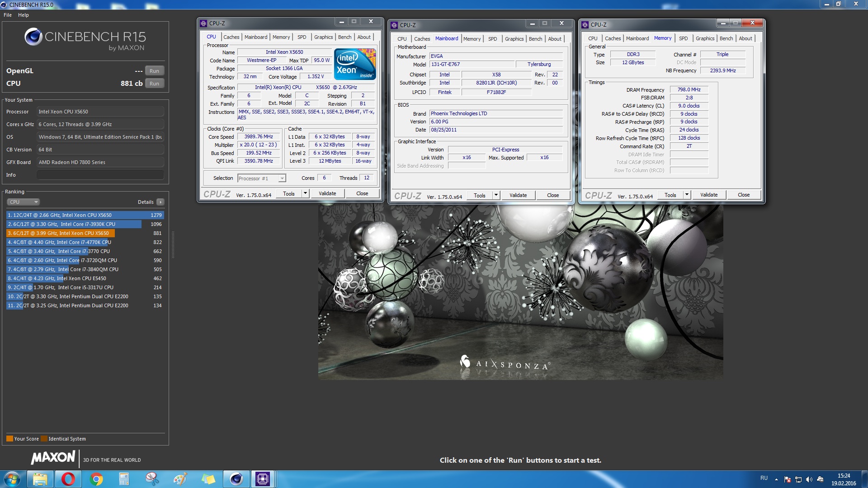Open File Explorer from taskbar
The image size is (868, 488).
(40, 479)
